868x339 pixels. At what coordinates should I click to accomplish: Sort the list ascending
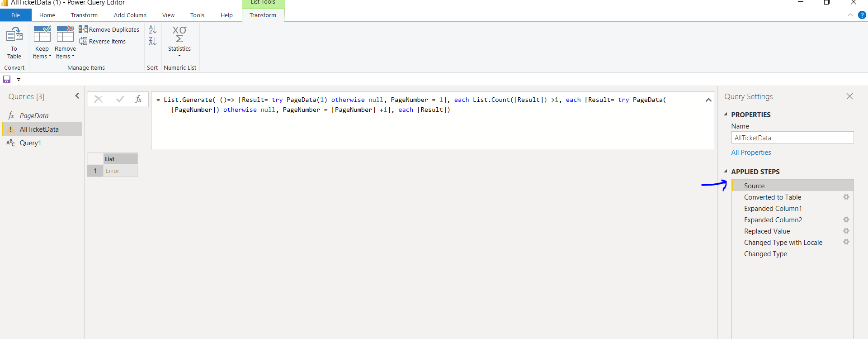tap(153, 29)
